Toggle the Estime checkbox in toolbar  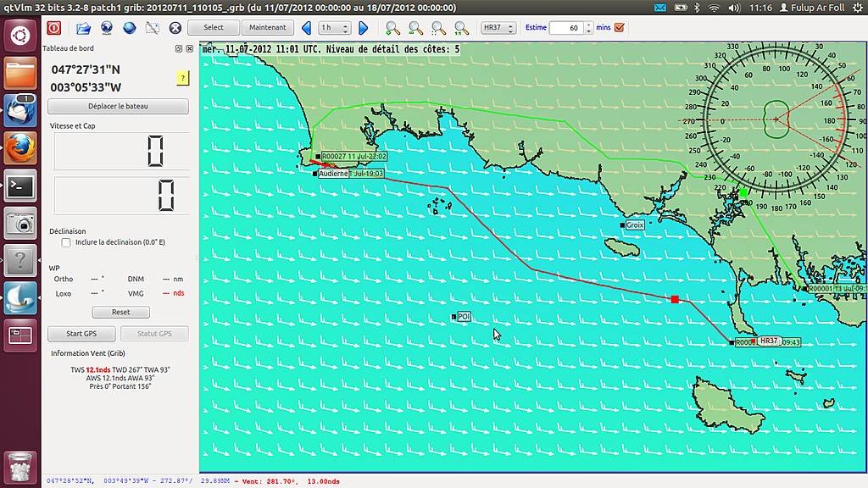[x=620, y=28]
